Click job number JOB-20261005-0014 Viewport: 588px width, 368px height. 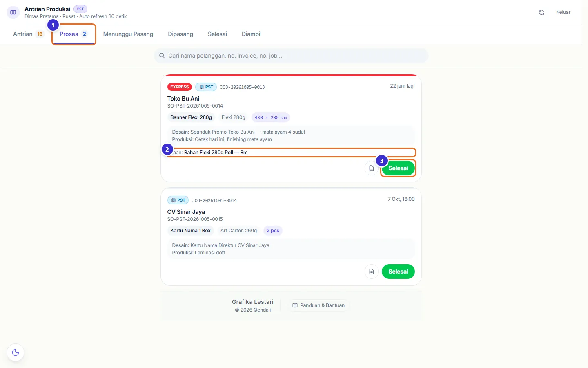pyautogui.click(x=214, y=200)
